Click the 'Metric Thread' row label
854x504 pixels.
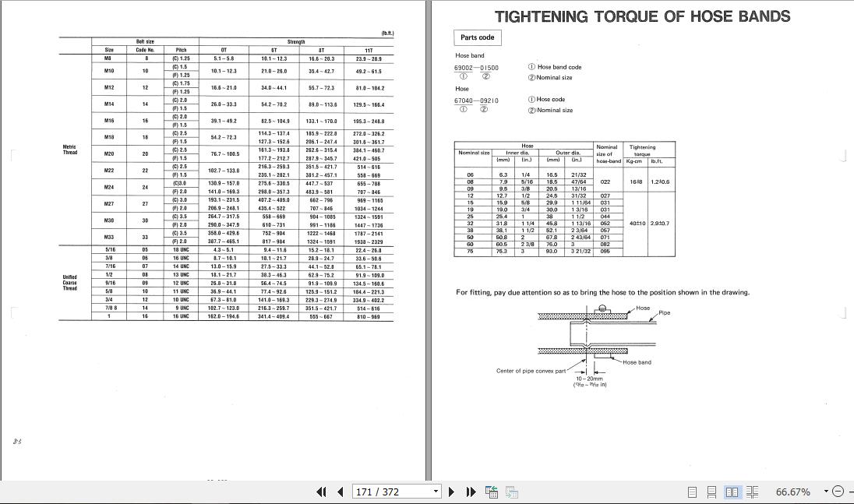click(x=69, y=150)
